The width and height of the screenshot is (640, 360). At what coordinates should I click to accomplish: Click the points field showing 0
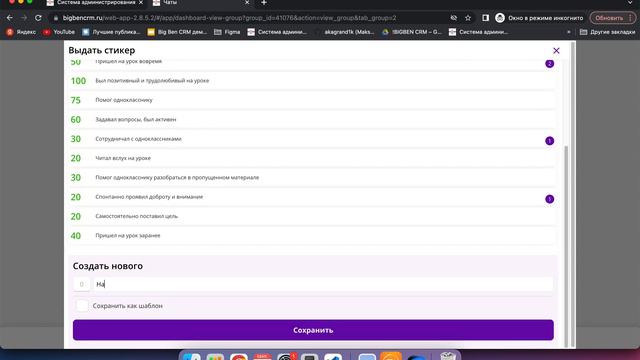pyautogui.click(x=82, y=284)
